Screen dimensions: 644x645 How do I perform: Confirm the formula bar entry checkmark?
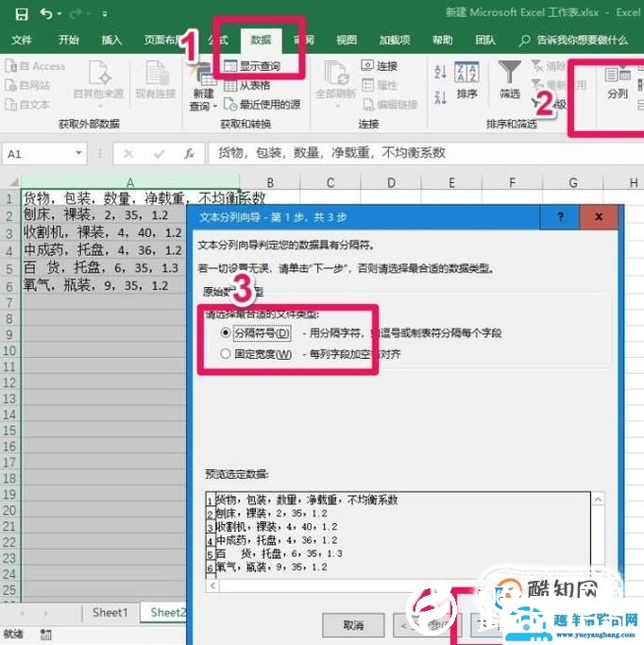coord(160,154)
